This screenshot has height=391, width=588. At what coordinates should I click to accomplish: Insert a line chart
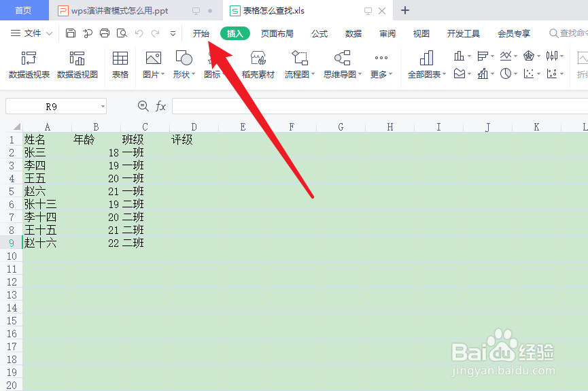pyautogui.click(x=506, y=56)
